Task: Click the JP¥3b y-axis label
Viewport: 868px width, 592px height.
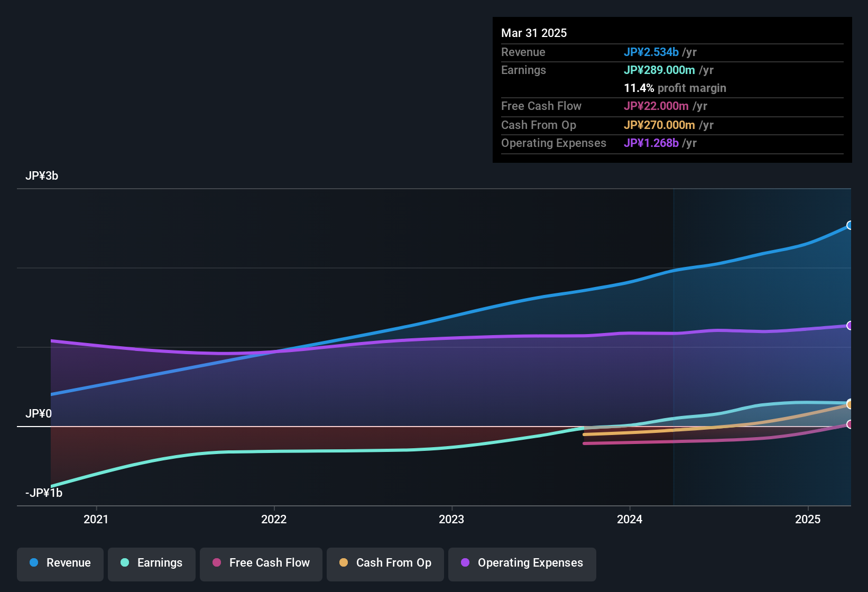Action: point(42,176)
